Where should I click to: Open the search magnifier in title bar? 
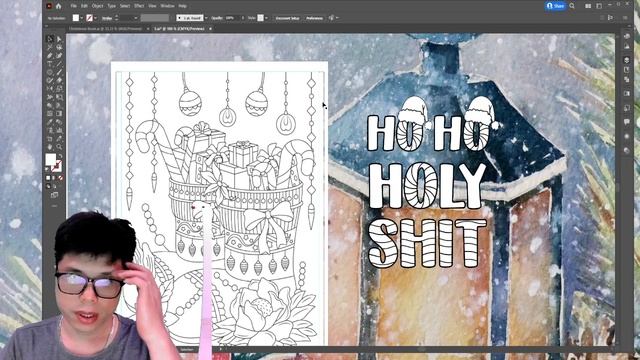click(x=572, y=6)
